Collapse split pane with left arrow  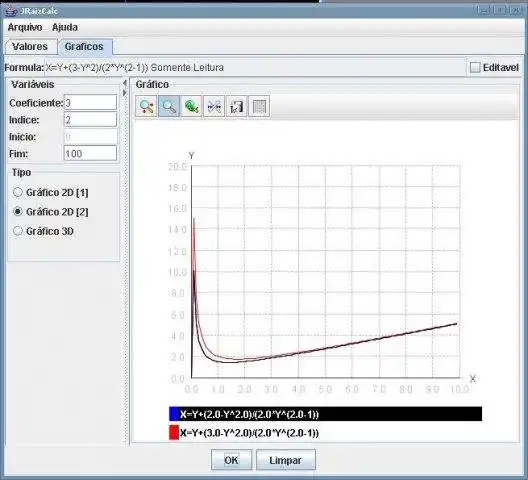pos(125,83)
